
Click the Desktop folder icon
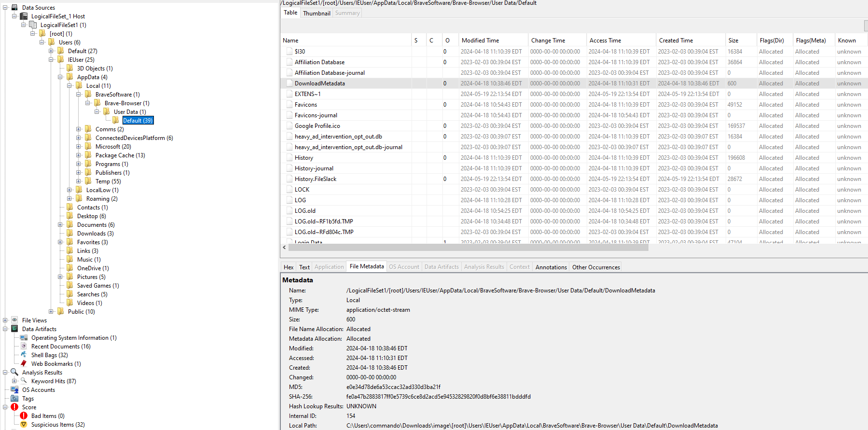pos(69,216)
